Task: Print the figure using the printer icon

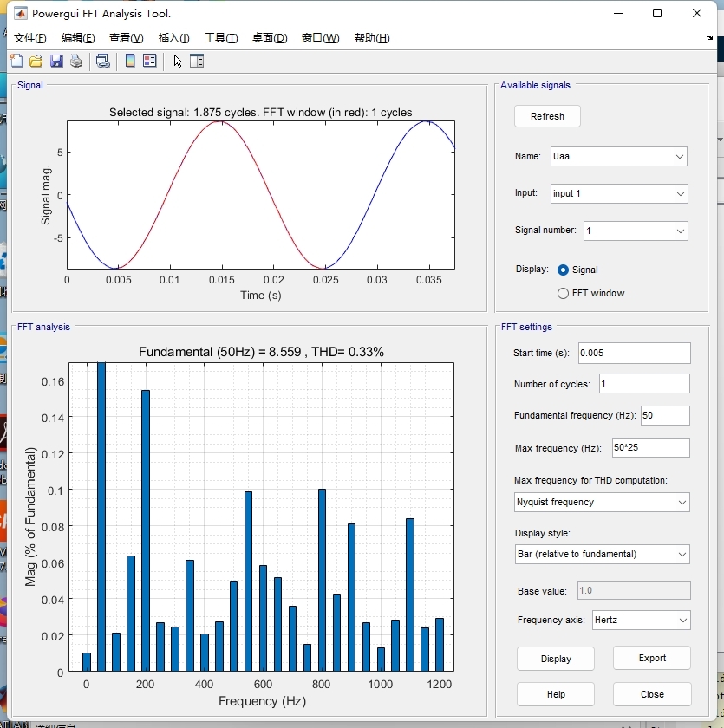Action: tap(76, 61)
